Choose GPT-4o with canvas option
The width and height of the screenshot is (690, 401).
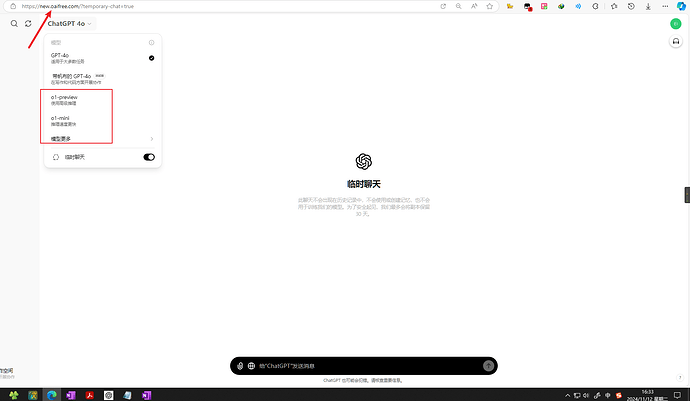point(103,79)
